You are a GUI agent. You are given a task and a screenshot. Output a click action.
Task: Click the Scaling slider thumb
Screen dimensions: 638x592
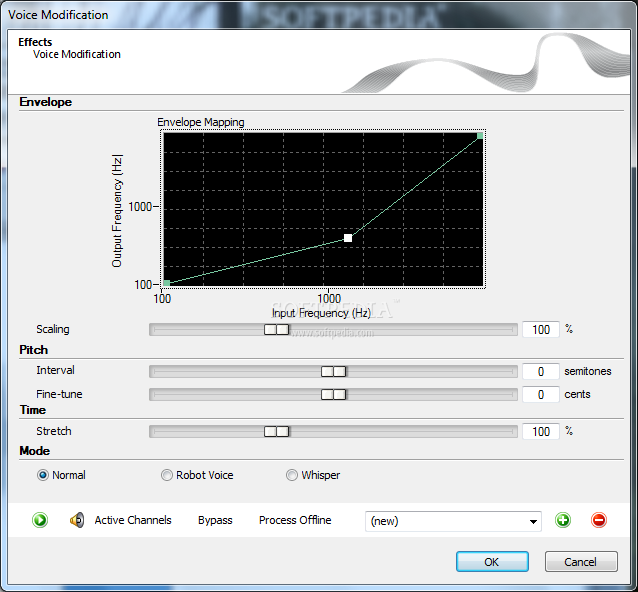276,329
